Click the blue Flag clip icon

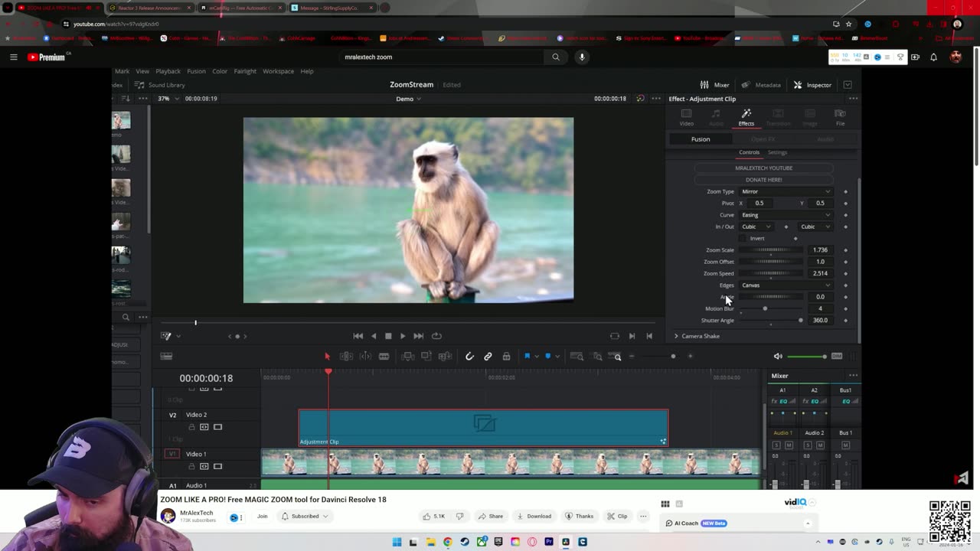(x=527, y=356)
